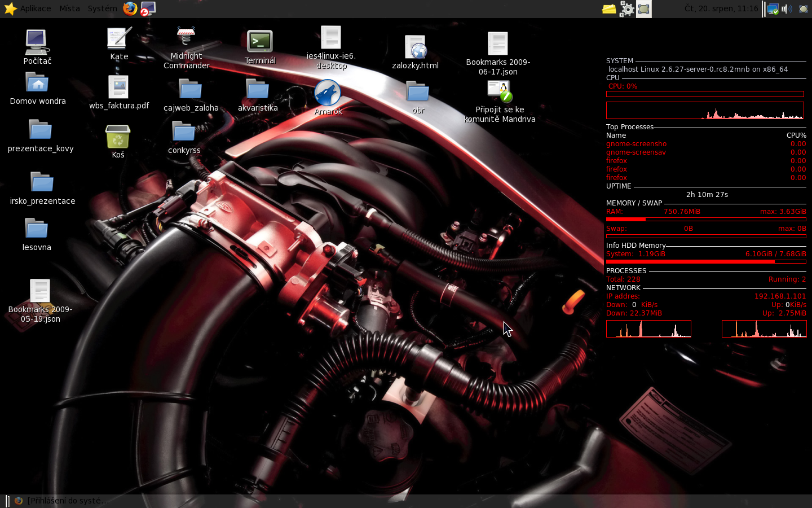Click the HDD System usage bar

click(x=706, y=261)
